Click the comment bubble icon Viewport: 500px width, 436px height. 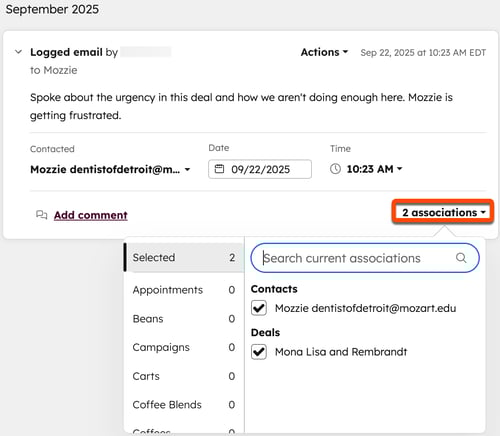point(42,215)
